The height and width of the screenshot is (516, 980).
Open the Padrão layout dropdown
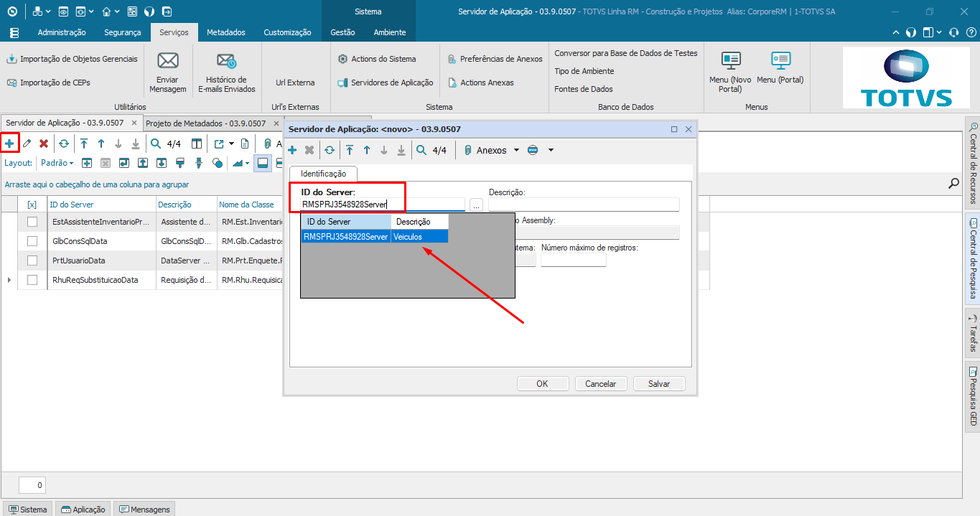tap(57, 163)
